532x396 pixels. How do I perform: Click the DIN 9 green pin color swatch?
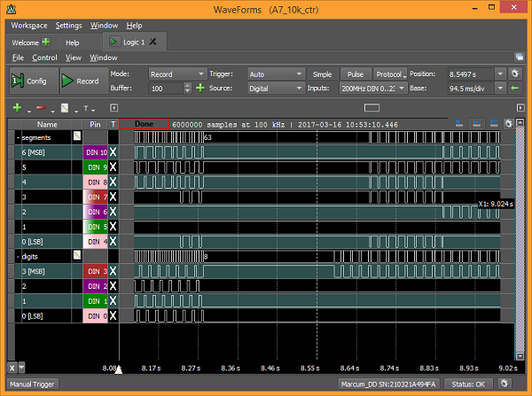(96, 167)
